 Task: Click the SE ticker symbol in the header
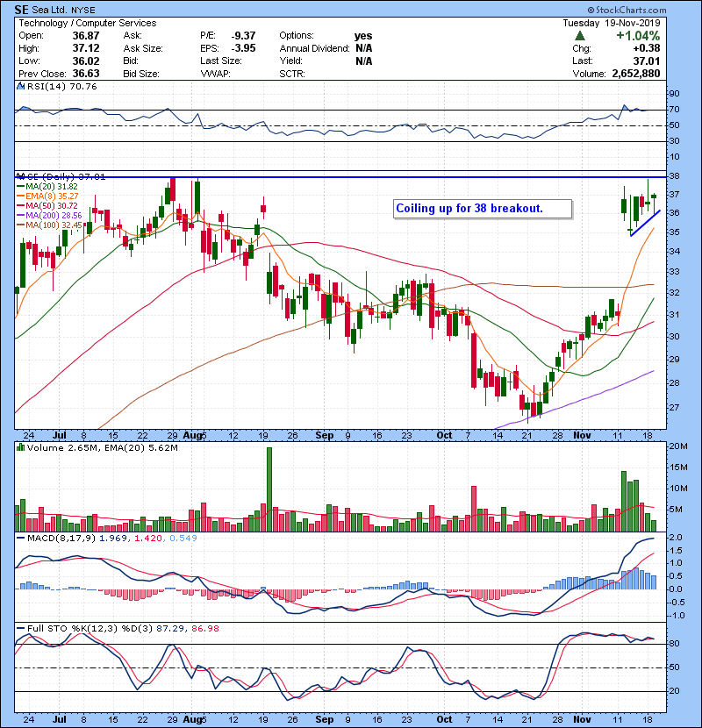21,10
